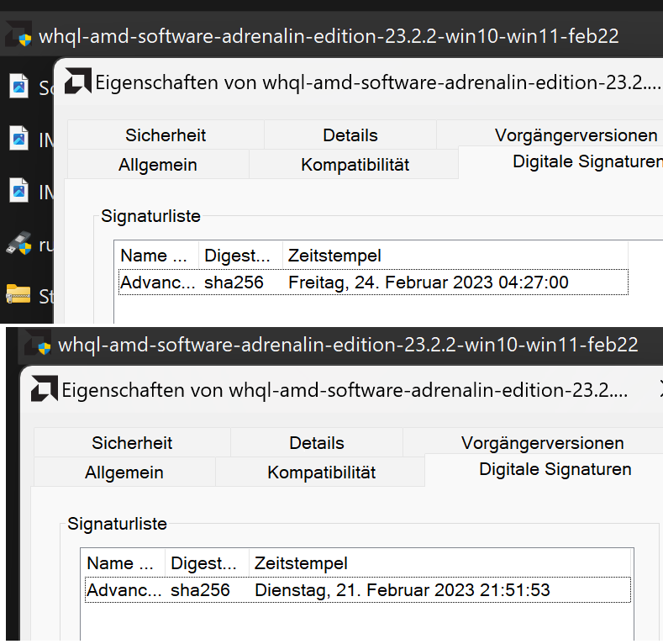Click Digest column header in upper signature list
The height and width of the screenshot is (644, 663).
point(240,255)
